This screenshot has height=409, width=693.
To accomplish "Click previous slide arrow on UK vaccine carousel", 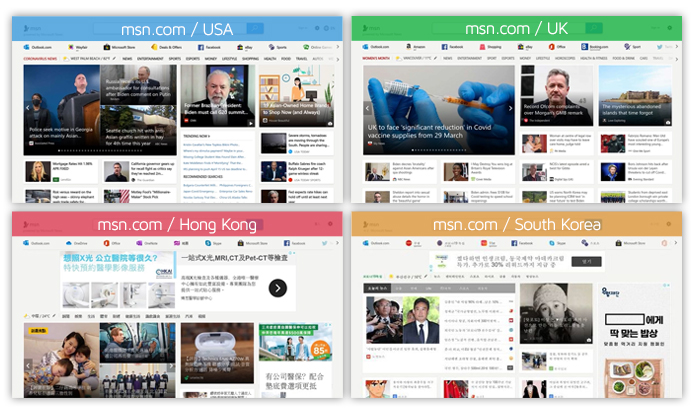I will [x=367, y=108].
